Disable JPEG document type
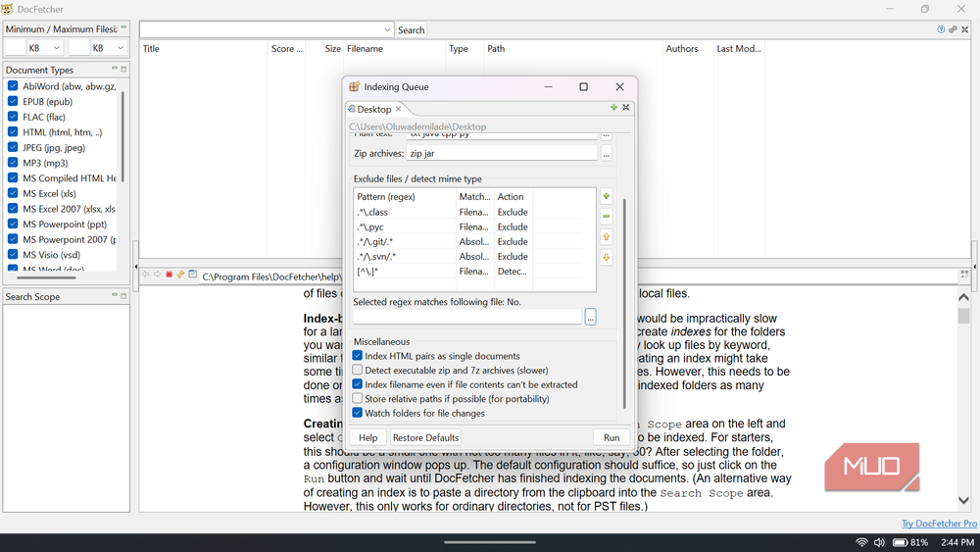The height and width of the screenshot is (552, 980). (13, 147)
